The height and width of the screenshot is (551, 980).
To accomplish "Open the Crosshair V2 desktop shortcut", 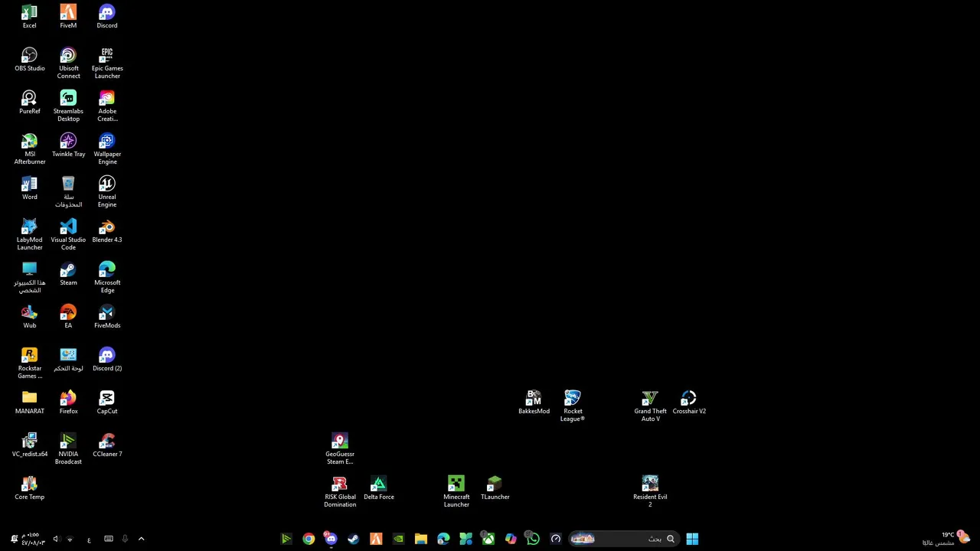I will click(689, 403).
